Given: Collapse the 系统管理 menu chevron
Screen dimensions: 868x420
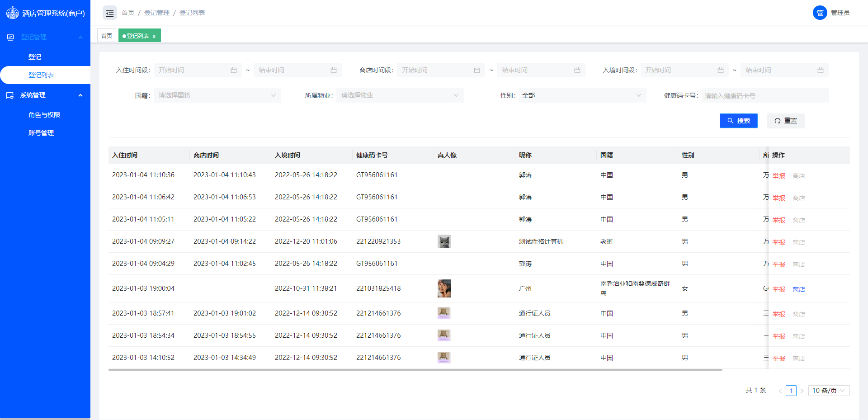Looking at the screenshot, I should pos(80,95).
